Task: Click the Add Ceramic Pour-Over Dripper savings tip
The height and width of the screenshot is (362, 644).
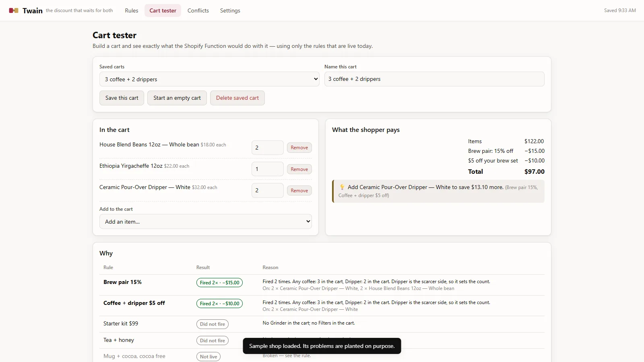Action: point(438,191)
